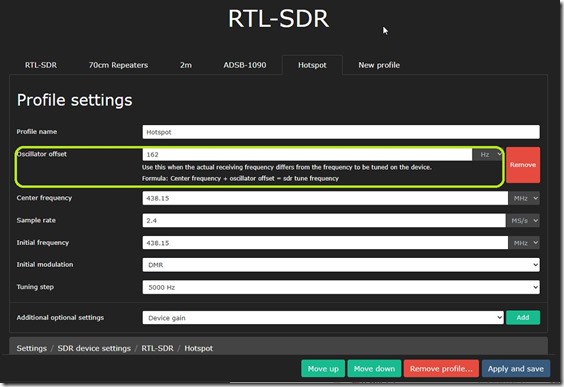Click the Oscillator offset value field
The image size is (564, 387).
(x=307, y=154)
